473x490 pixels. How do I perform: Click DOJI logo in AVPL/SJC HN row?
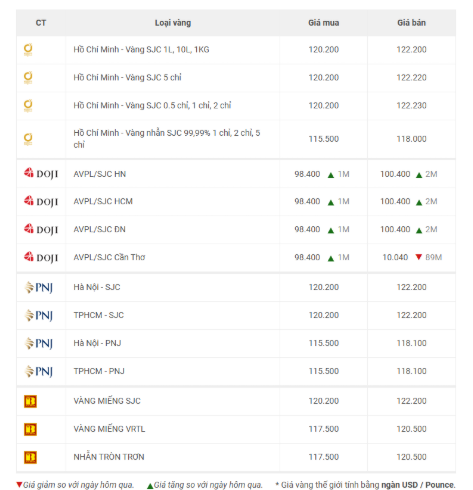[x=41, y=173]
